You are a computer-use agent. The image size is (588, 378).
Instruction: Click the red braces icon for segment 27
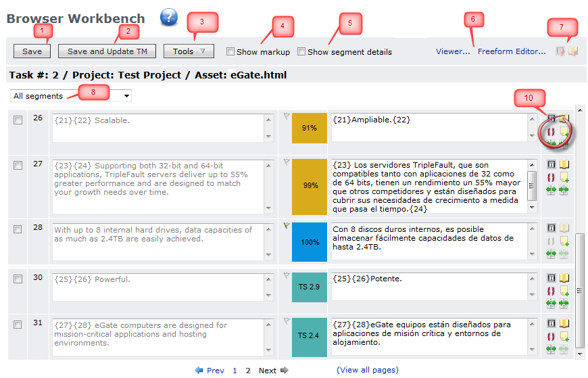click(551, 177)
